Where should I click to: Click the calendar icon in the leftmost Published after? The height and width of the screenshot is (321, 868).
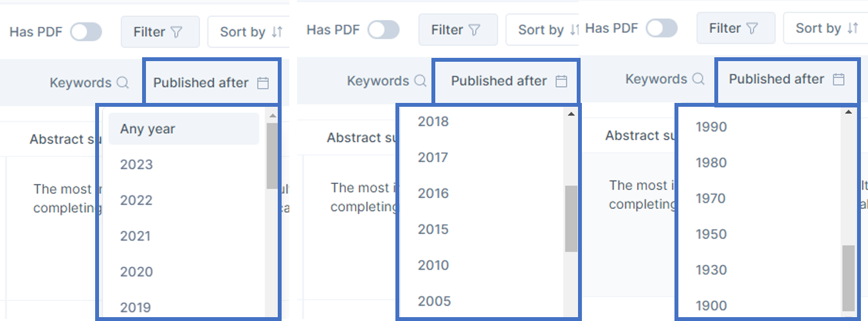coord(262,83)
